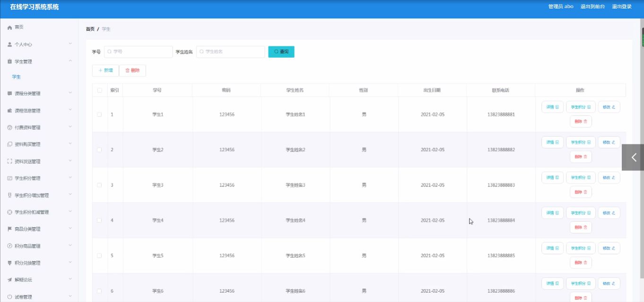Screen dimensions: 644x302
Task: Expand the 学生积分管理 chevron
Action: click(x=70, y=178)
